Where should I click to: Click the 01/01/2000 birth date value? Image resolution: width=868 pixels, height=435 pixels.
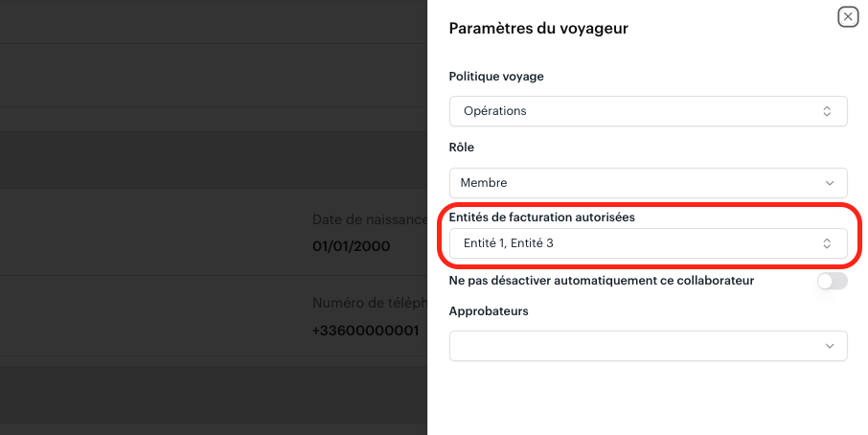(x=351, y=246)
